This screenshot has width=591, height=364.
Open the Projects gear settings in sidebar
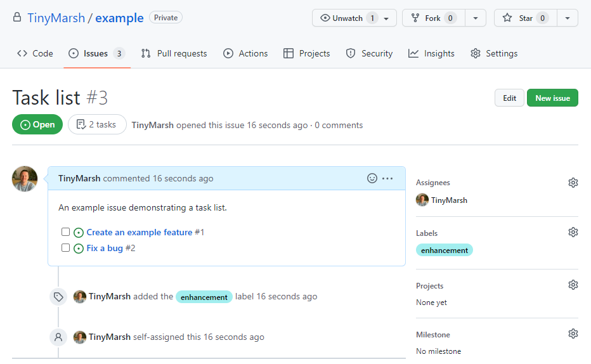coord(573,285)
